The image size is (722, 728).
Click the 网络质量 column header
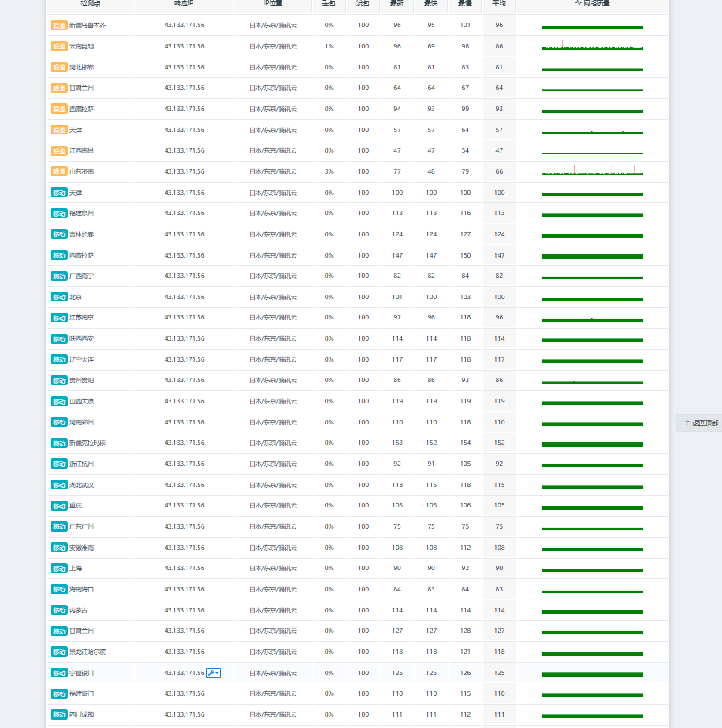click(x=592, y=4)
